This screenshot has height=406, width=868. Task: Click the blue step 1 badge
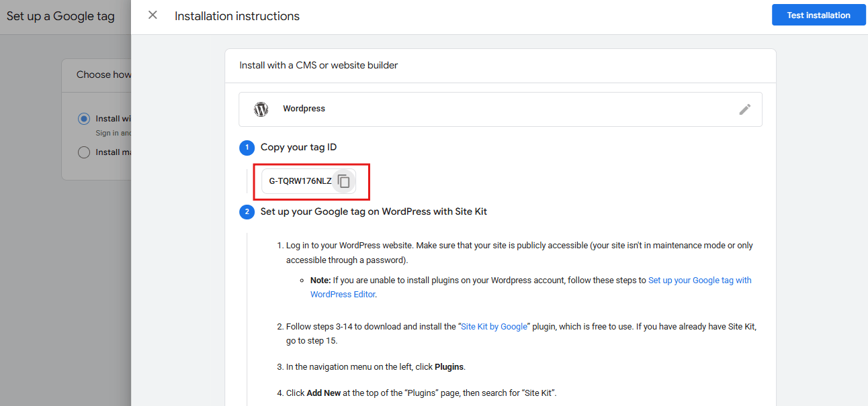pyautogui.click(x=247, y=148)
